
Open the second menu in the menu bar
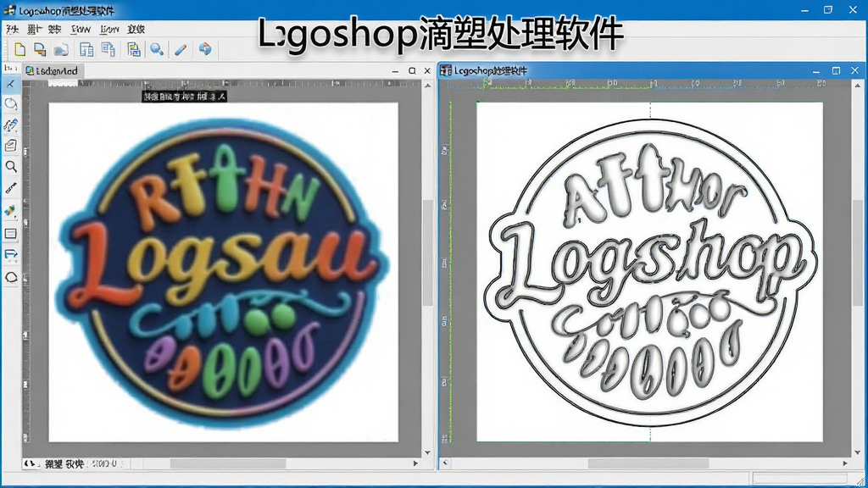tap(34, 30)
